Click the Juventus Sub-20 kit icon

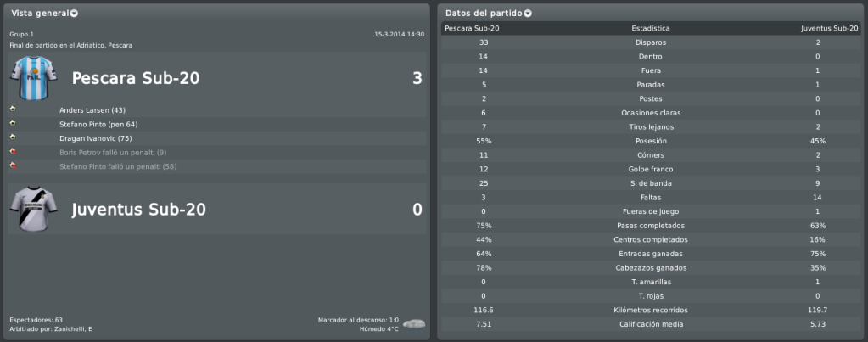(x=34, y=209)
